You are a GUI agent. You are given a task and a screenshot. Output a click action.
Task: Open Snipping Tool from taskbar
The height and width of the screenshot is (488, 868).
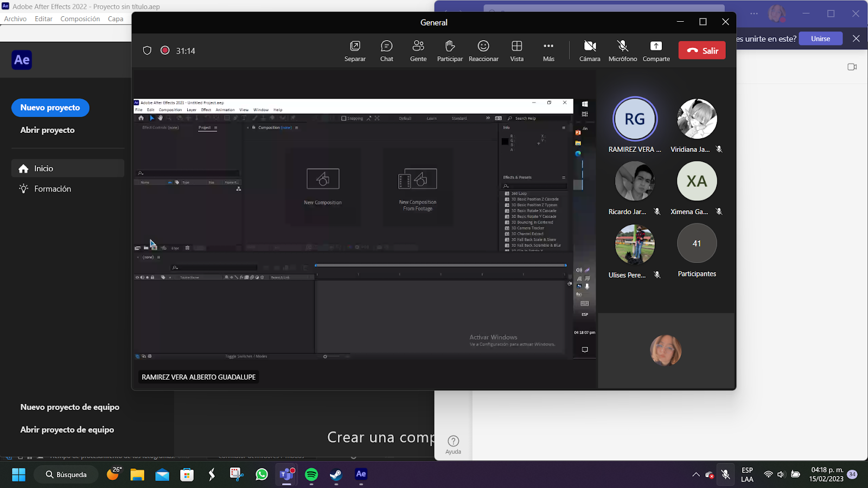(x=237, y=474)
